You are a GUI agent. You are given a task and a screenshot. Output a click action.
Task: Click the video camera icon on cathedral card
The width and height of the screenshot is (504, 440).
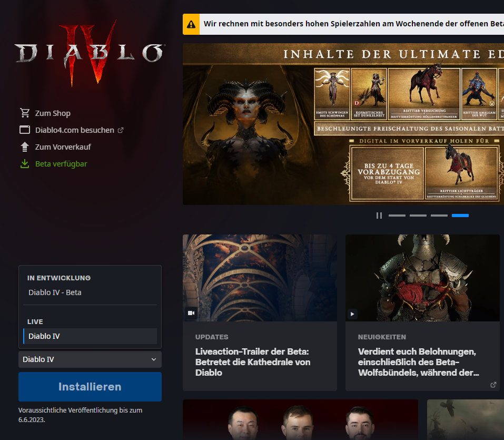(191, 313)
